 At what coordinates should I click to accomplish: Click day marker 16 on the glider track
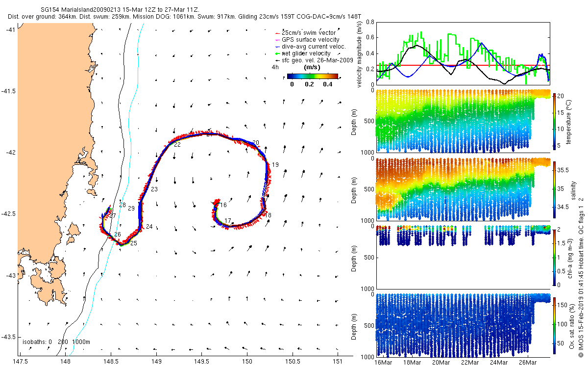[223, 205]
